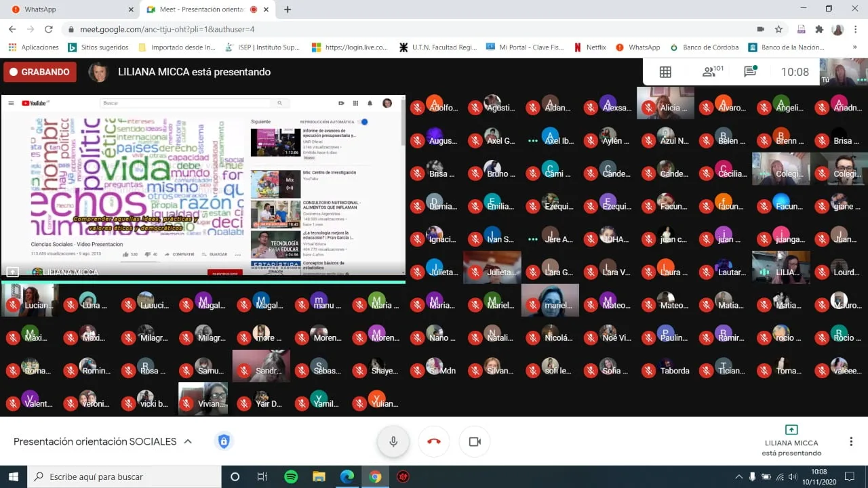
Task: Open Windows notification center icon
Action: click(850, 476)
